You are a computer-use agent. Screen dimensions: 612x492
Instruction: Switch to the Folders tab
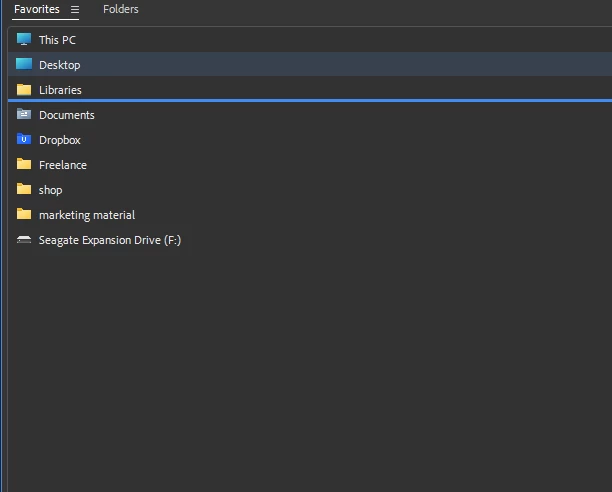(x=121, y=9)
